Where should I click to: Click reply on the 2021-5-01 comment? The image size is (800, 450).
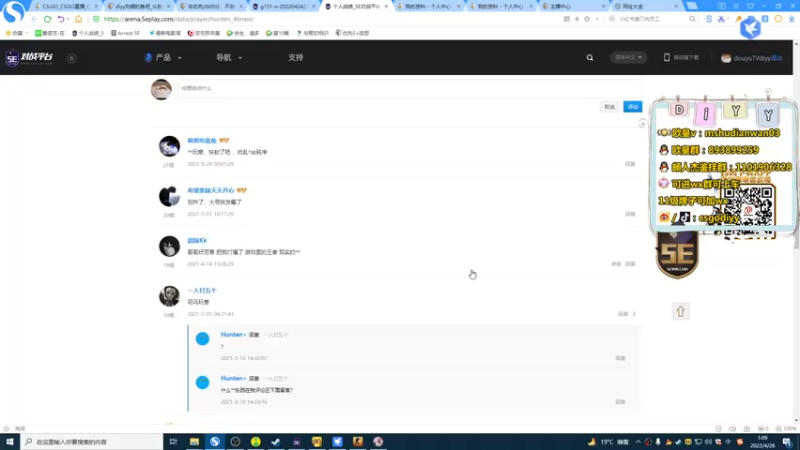[x=630, y=214]
